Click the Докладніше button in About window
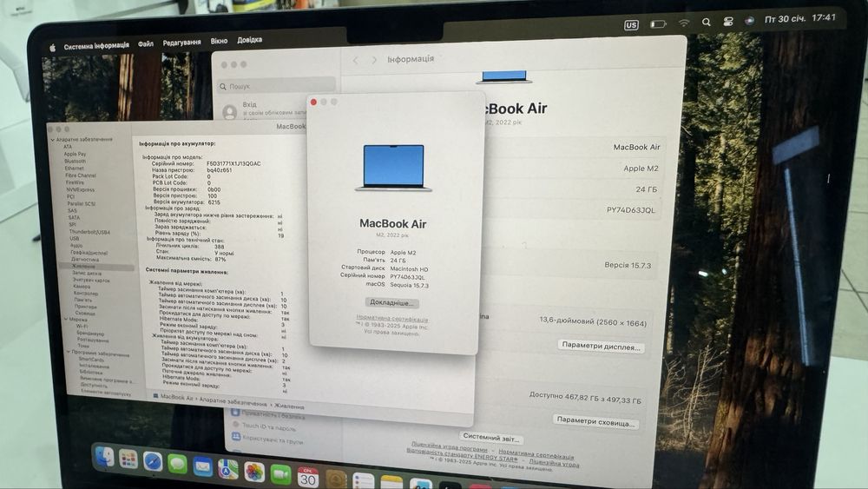This screenshot has height=489, width=868. pos(392,303)
